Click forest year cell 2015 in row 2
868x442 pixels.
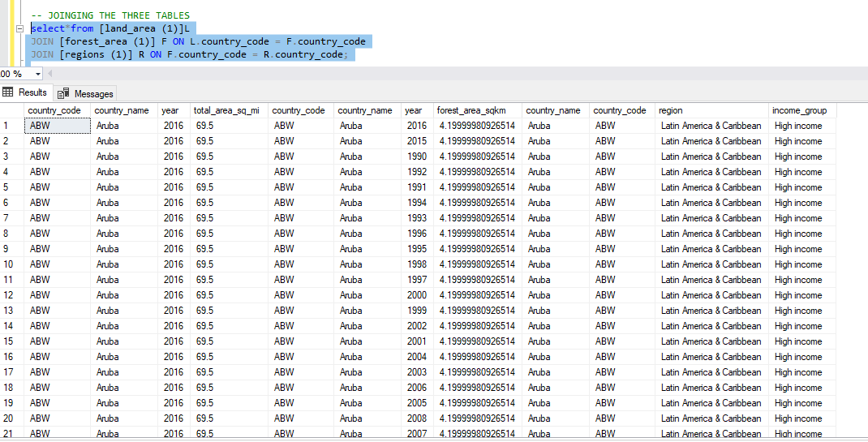coord(418,141)
